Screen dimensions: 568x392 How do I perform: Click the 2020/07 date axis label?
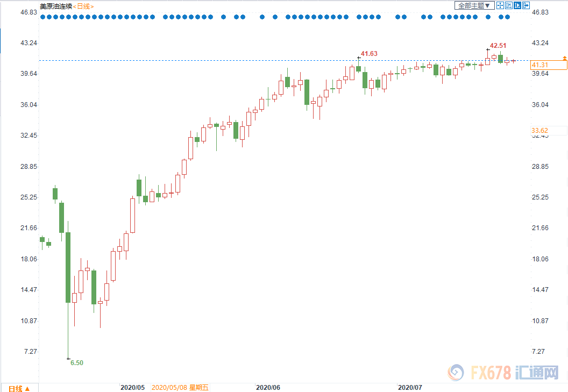click(409, 387)
